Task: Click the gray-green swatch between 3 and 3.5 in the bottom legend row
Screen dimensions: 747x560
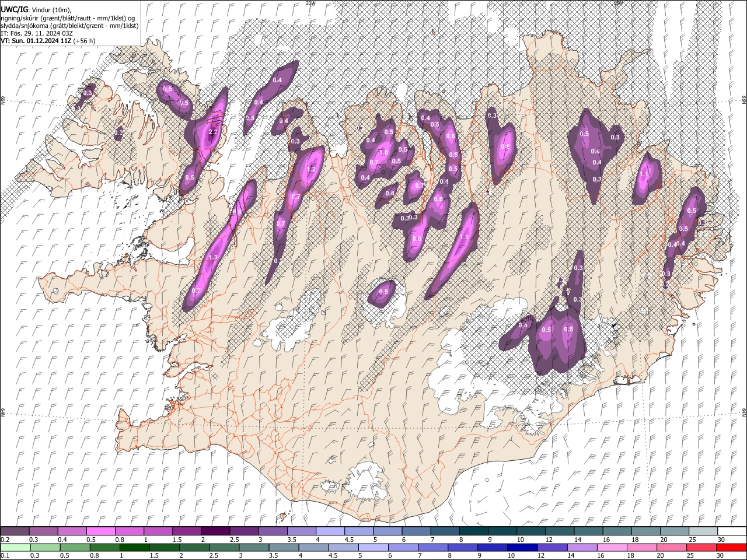Action: [254, 547]
